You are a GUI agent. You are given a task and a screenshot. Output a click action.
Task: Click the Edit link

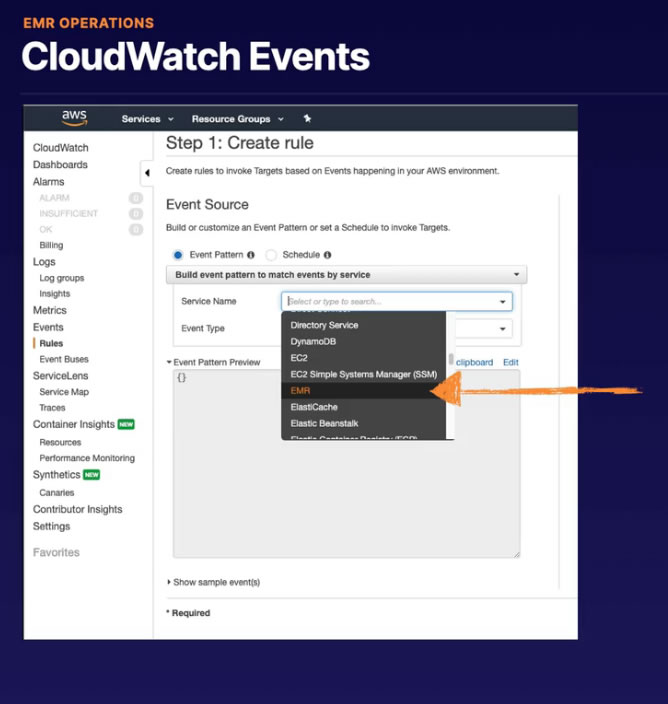(510, 362)
